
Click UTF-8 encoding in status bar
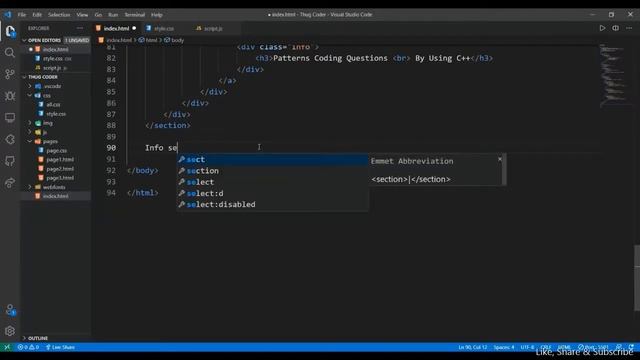coord(527,347)
